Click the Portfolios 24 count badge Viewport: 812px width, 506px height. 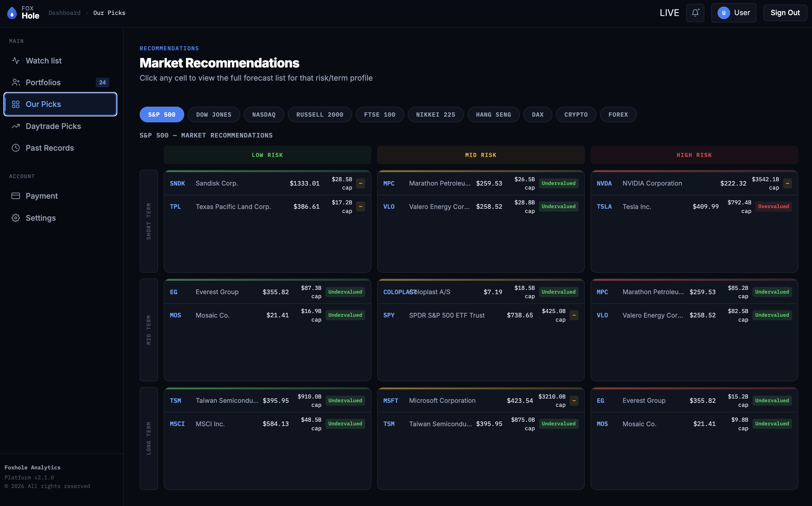102,82
